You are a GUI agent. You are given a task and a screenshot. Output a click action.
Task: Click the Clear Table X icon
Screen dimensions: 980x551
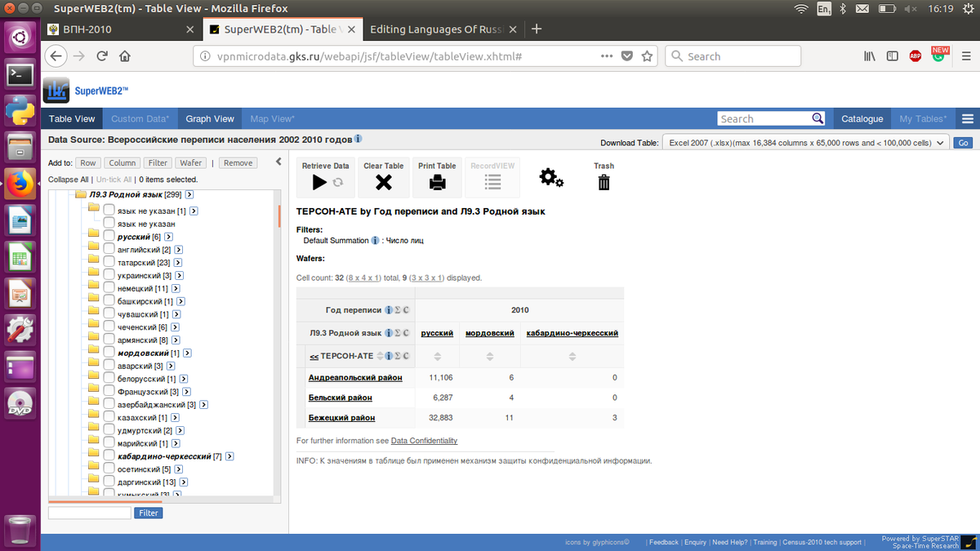tap(383, 183)
